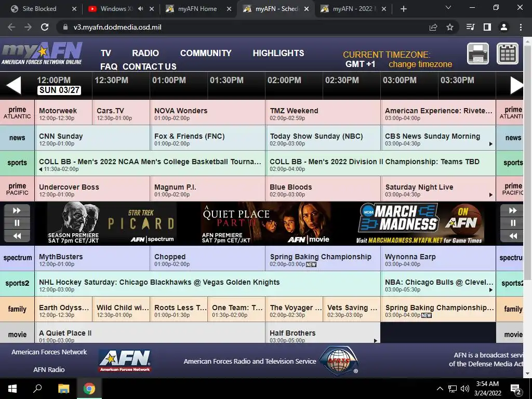Open Saturday Night Live listing

click(x=438, y=189)
